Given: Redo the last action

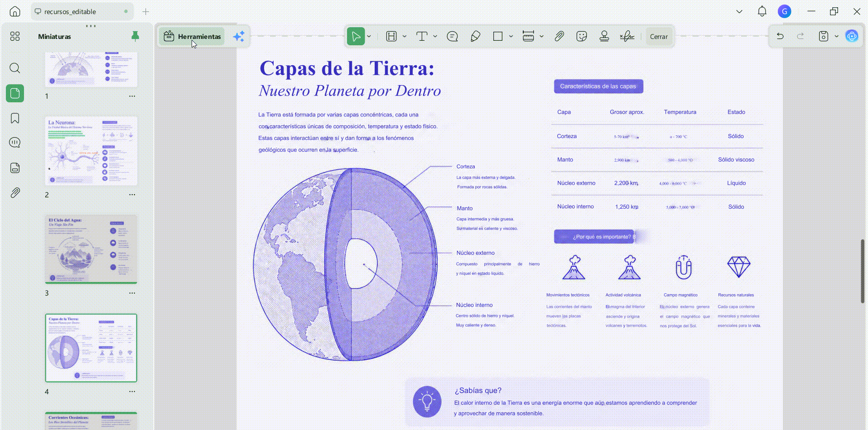Looking at the screenshot, I should click(800, 36).
